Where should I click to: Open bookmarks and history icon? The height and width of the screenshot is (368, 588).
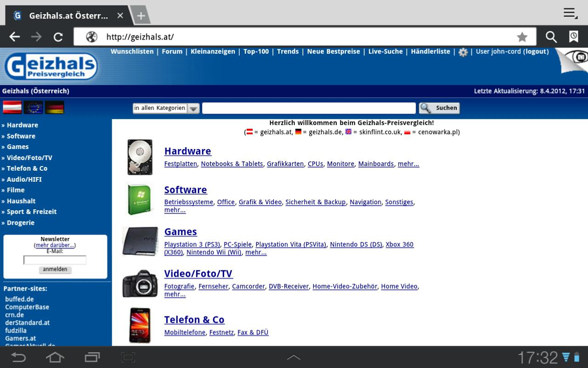coord(574,37)
